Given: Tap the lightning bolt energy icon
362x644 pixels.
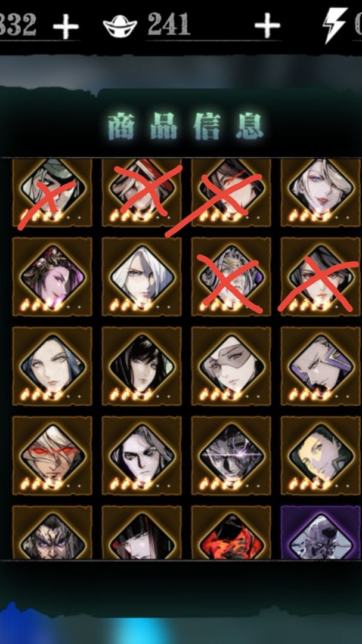Looking at the screenshot, I should (335, 26).
